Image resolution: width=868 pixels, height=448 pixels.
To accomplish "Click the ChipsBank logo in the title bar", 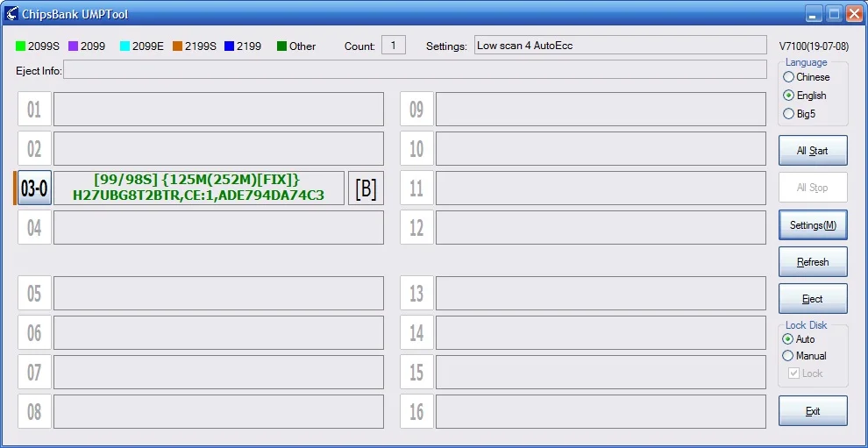I will click(x=11, y=13).
